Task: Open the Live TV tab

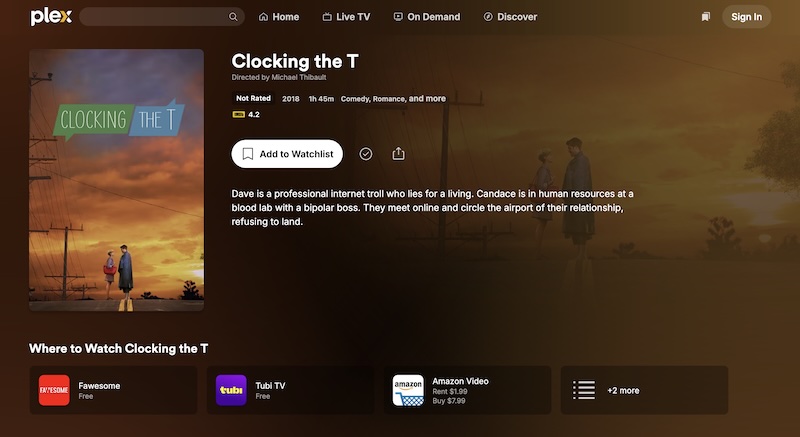Action: (x=346, y=17)
